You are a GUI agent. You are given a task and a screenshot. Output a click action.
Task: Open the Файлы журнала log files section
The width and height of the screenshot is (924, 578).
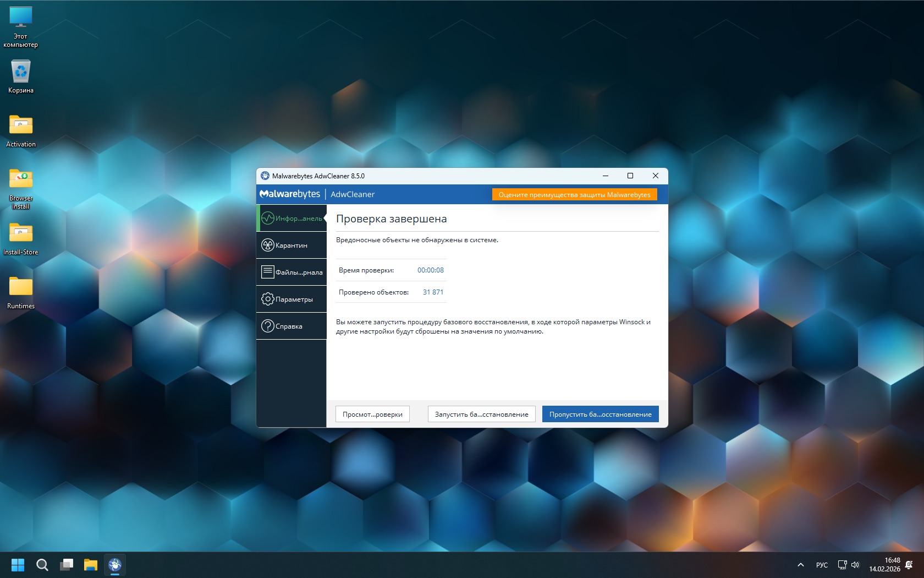tap(291, 272)
